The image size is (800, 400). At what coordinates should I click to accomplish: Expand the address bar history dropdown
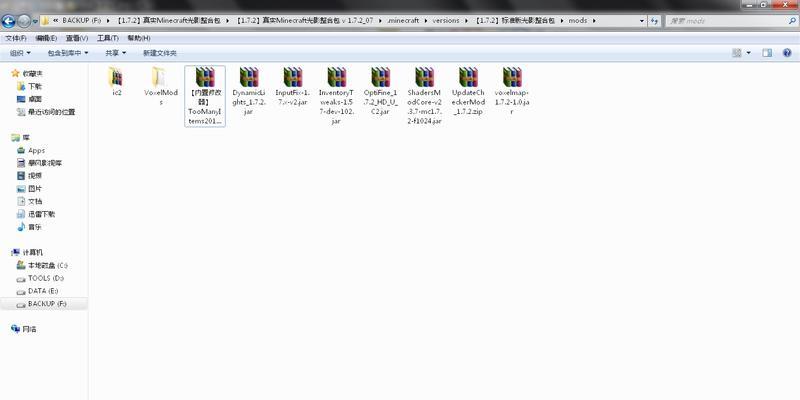point(642,21)
